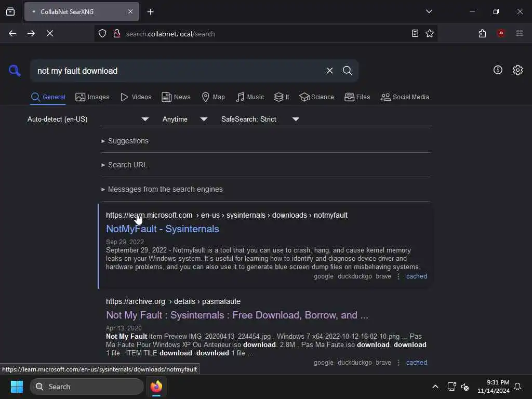Open the Anytime time range dropdown

coord(184,119)
